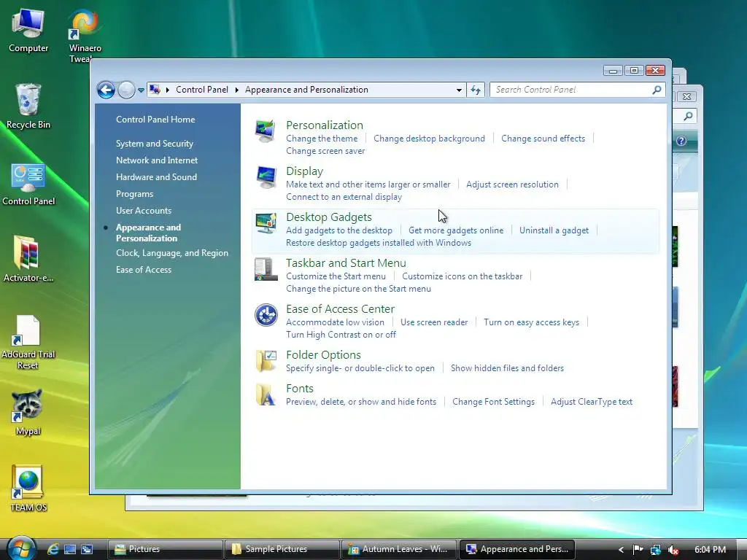Click the Switch between windows icon

(87, 549)
